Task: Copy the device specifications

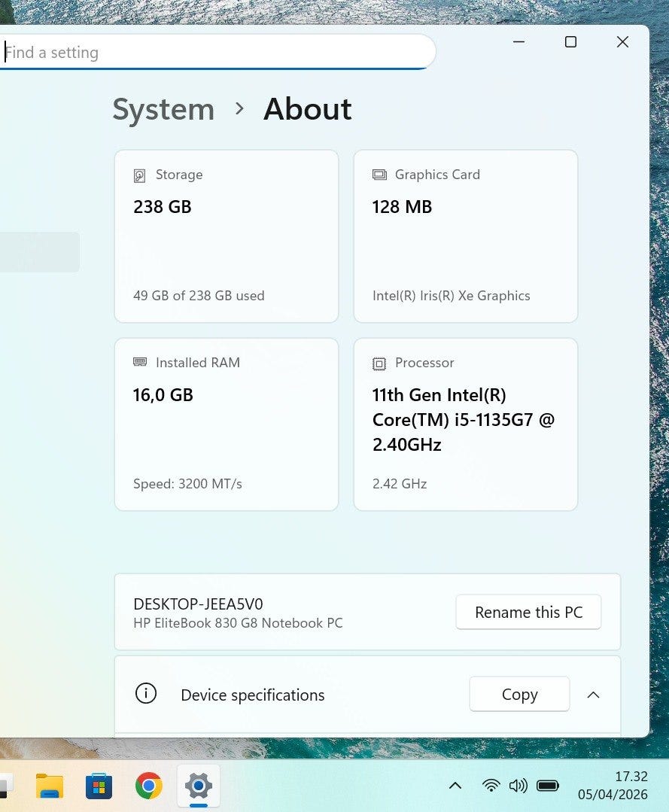Action: (519, 695)
